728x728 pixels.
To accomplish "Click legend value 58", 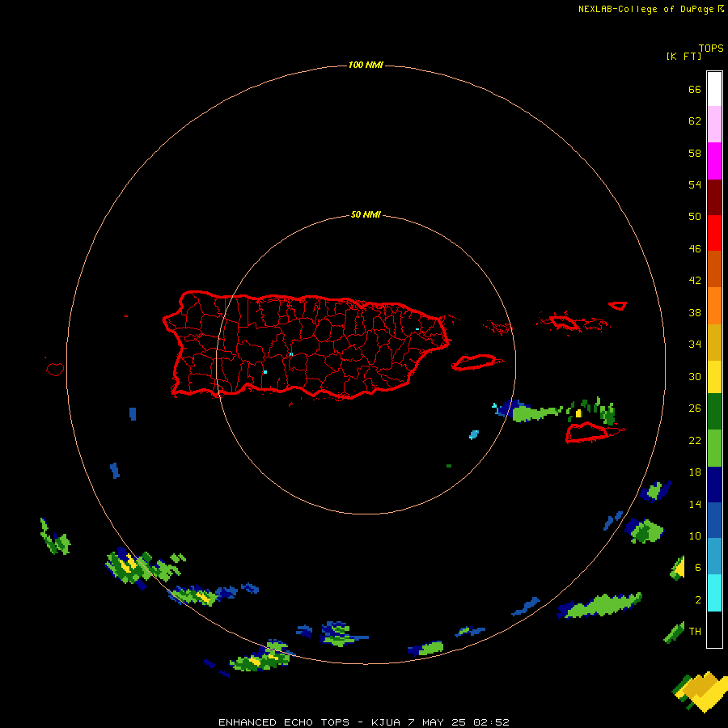I will [695, 153].
